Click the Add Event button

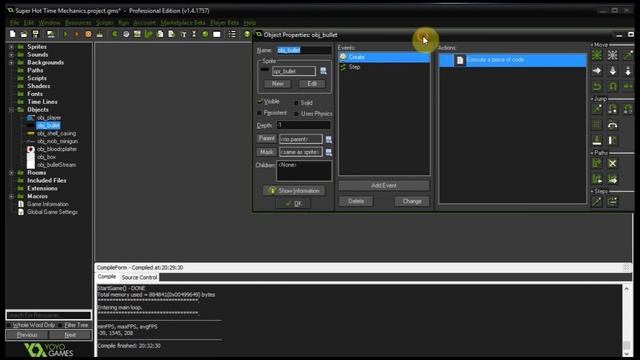pyautogui.click(x=384, y=185)
